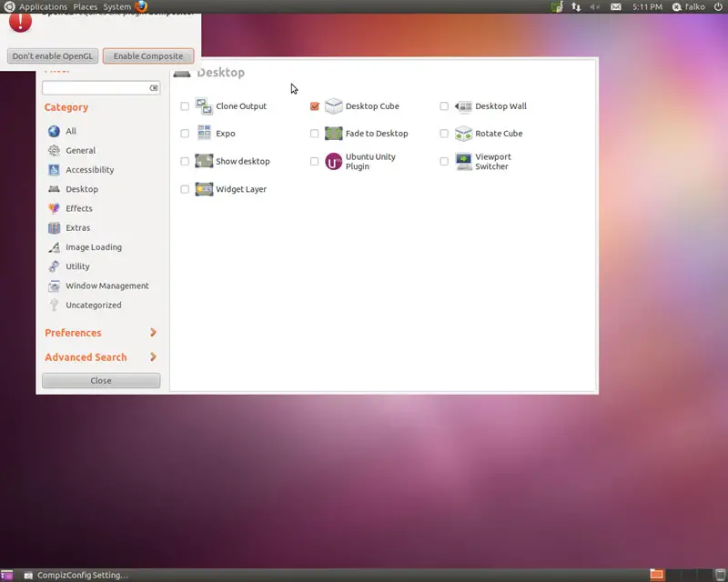
Task: Enable the Rotate Cube checkbox
Action: pos(444,134)
